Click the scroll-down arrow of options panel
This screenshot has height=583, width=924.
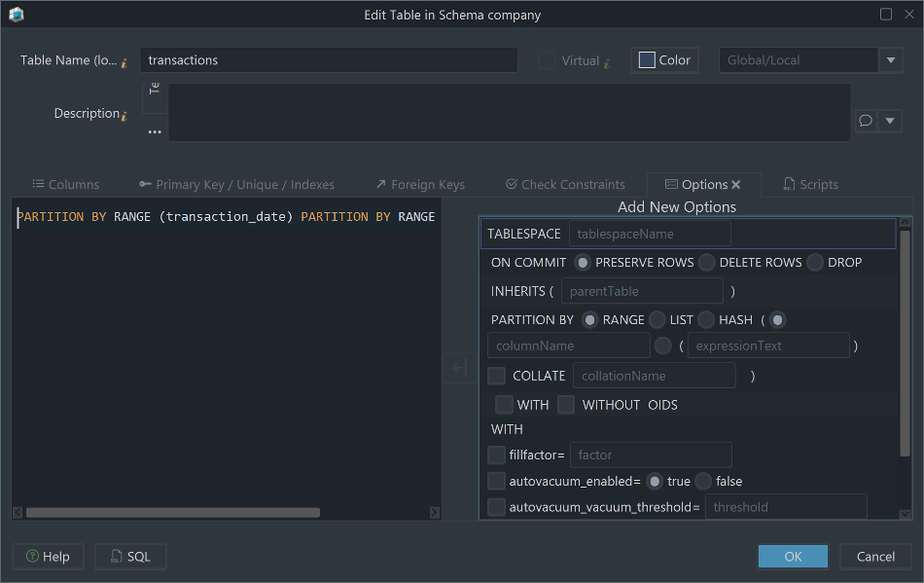906,514
